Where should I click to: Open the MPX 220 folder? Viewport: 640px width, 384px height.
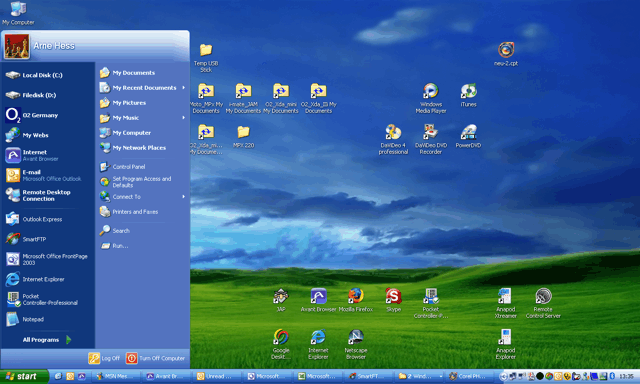(x=243, y=136)
